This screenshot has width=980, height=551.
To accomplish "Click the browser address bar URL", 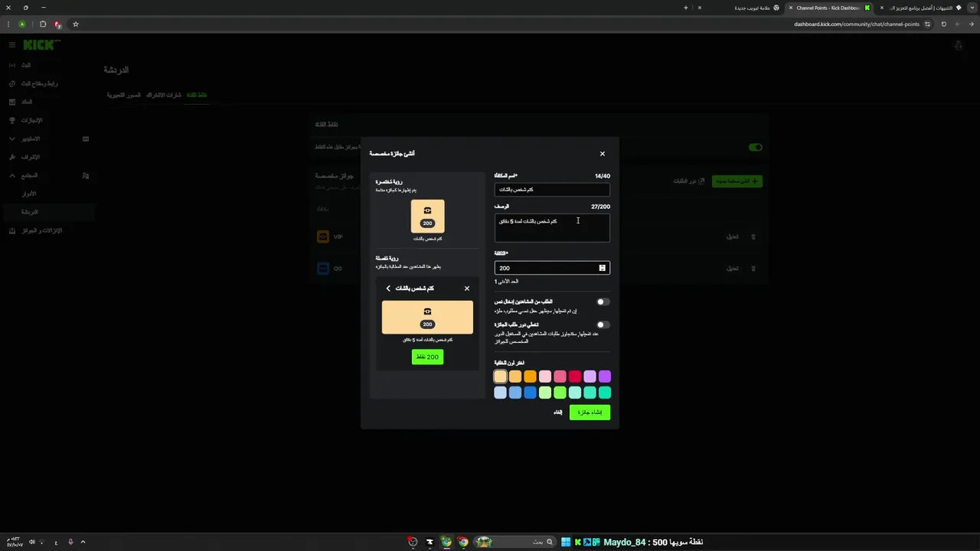I will [857, 24].
